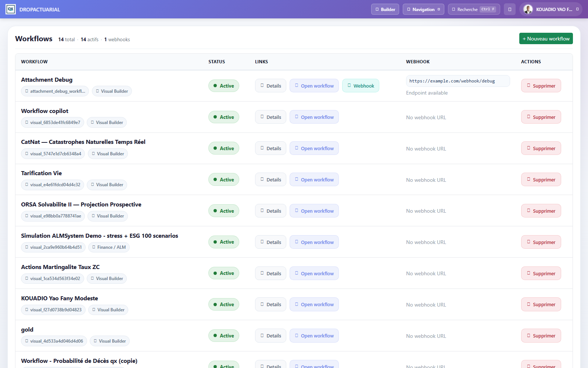Open workflow for Actions Martingalite Taux ZC
588x368 pixels.
point(314,273)
